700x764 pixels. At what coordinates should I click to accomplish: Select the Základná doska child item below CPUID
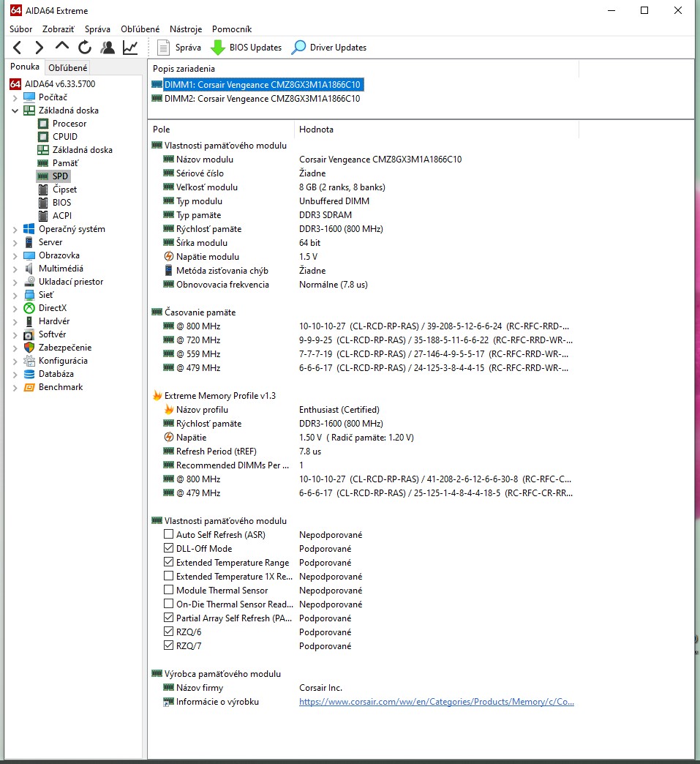pos(83,149)
